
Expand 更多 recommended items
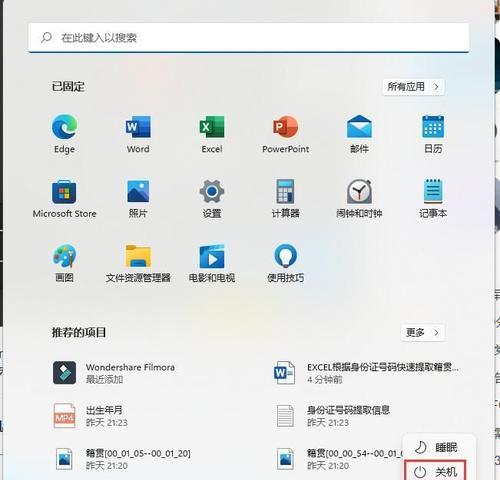point(422,333)
